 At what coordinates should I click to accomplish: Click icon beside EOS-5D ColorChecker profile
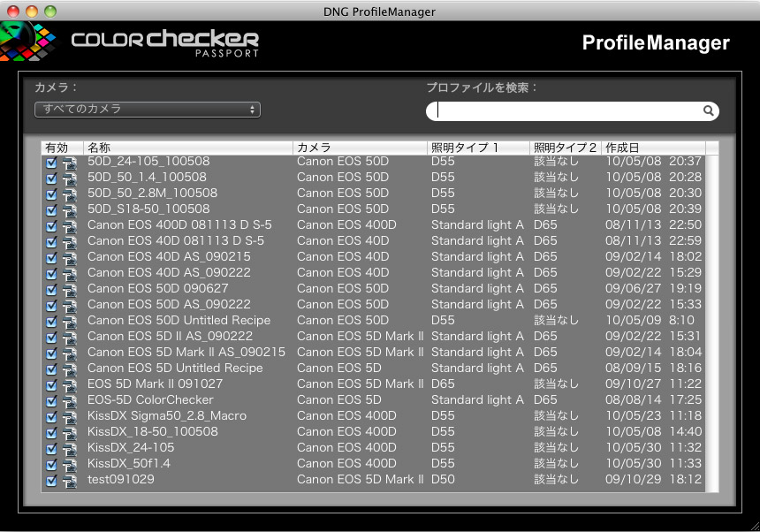(70, 402)
